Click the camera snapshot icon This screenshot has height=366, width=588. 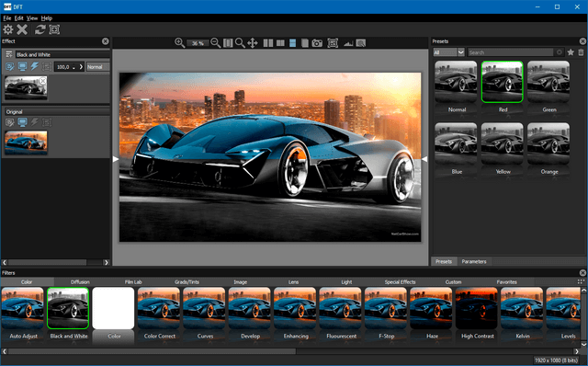[x=317, y=43]
